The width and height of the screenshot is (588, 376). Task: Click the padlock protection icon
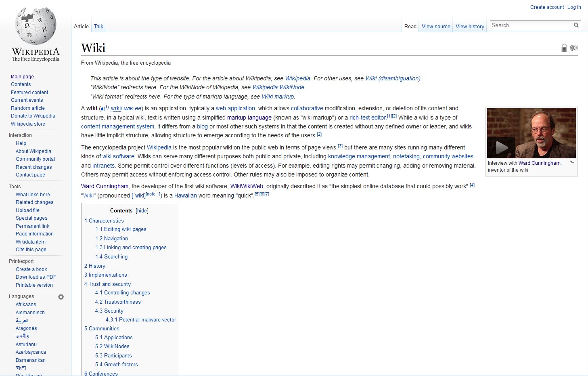[x=564, y=48]
